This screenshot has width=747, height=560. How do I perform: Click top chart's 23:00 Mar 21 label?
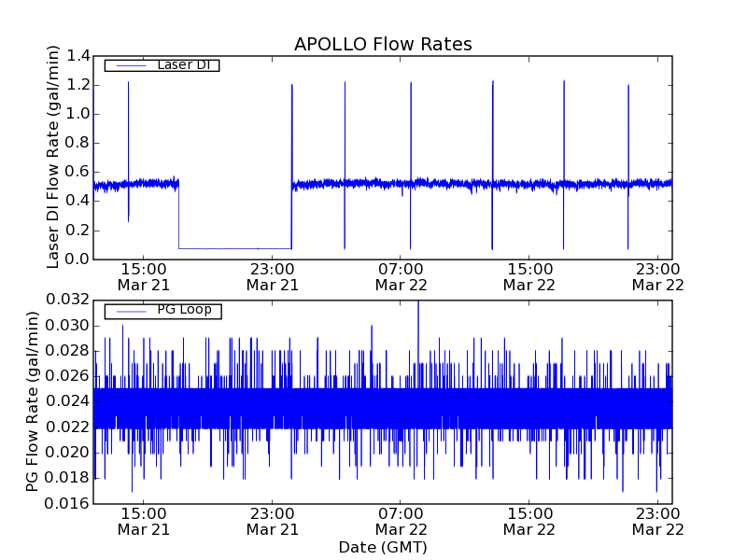[x=272, y=277]
